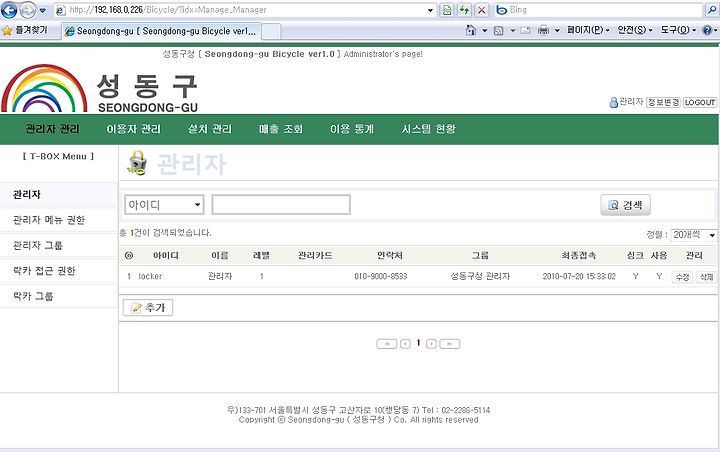
Task: Open the 이용 통계 main menu
Action: 352,129
